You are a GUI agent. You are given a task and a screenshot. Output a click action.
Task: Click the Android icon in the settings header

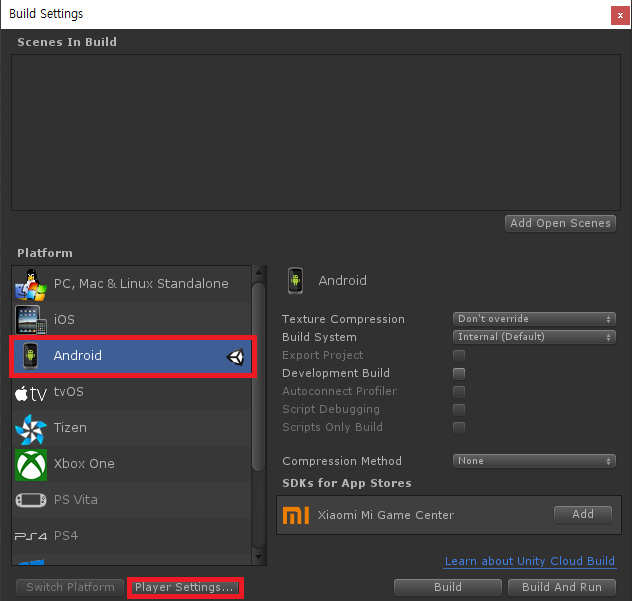pos(295,281)
